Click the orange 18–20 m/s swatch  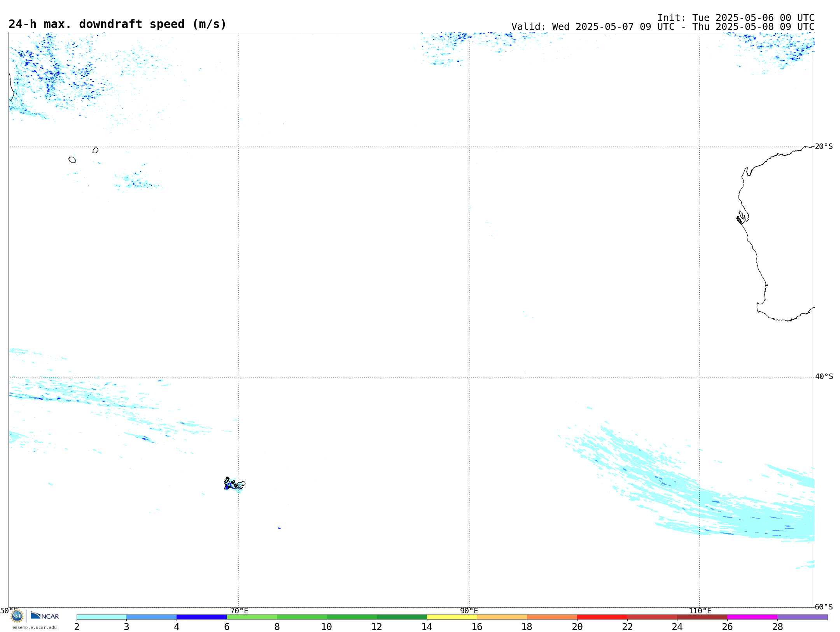[x=552, y=617]
